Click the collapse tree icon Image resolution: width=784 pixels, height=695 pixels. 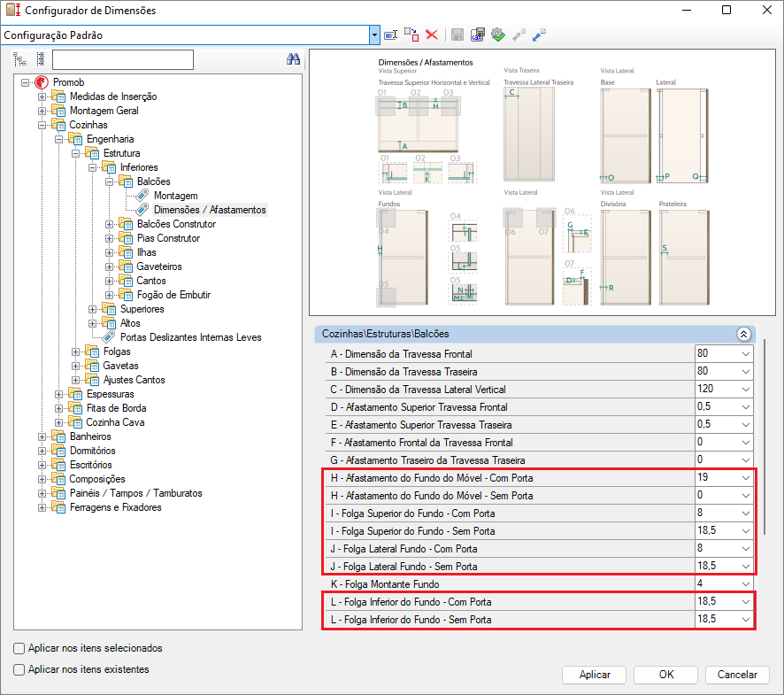point(41,59)
